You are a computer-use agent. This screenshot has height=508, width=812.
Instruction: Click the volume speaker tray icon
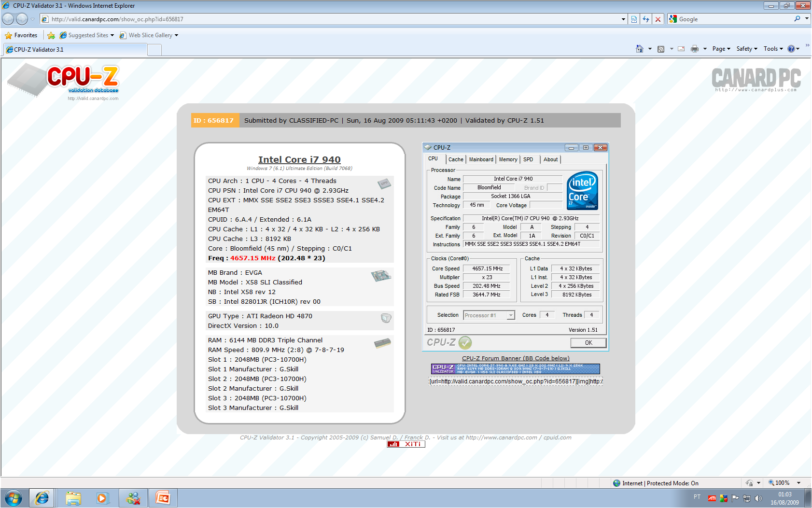pos(758,498)
